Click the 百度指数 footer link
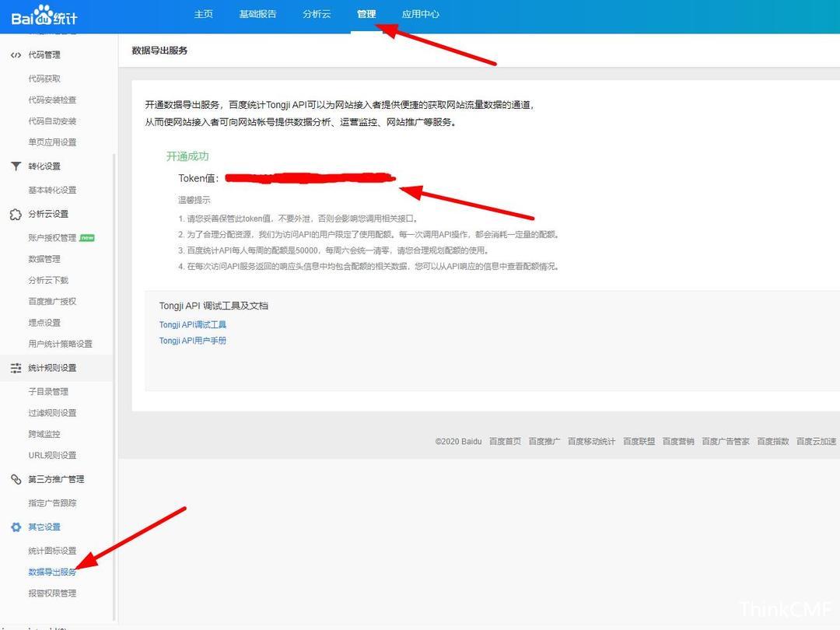The width and height of the screenshot is (840, 630). click(x=773, y=441)
